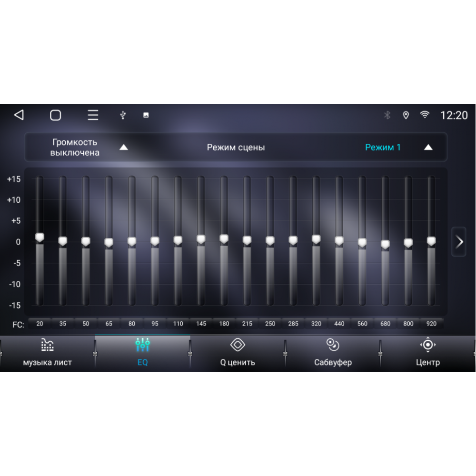The image size is (476, 476).
Task: Open the Сабвуфер tab
Action: pos(333,353)
